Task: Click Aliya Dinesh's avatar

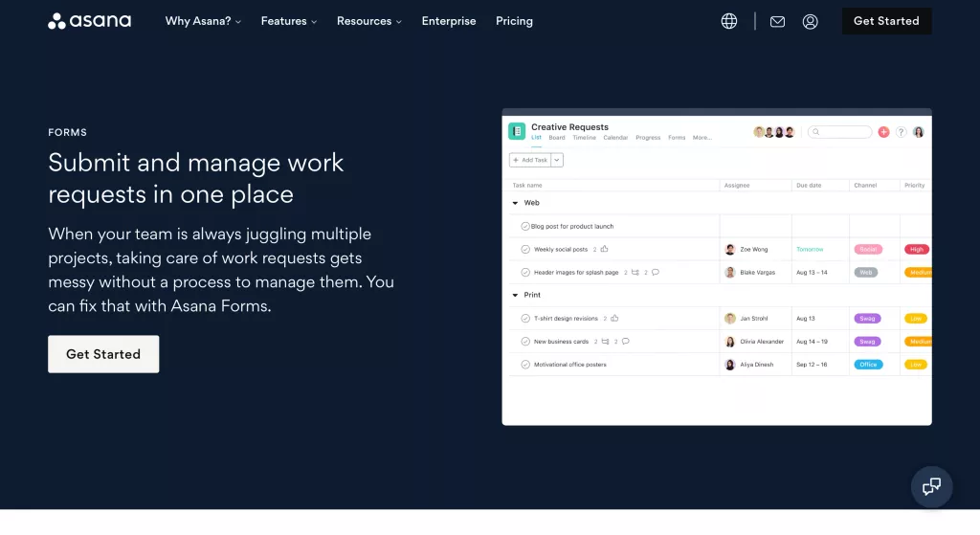Action: click(x=729, y=365)
